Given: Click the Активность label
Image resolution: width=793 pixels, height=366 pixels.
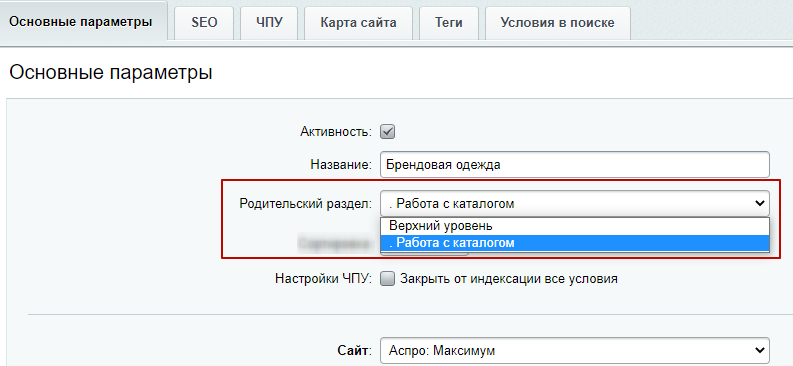Looking at the screenshot, I should click(x=336, y=132).
